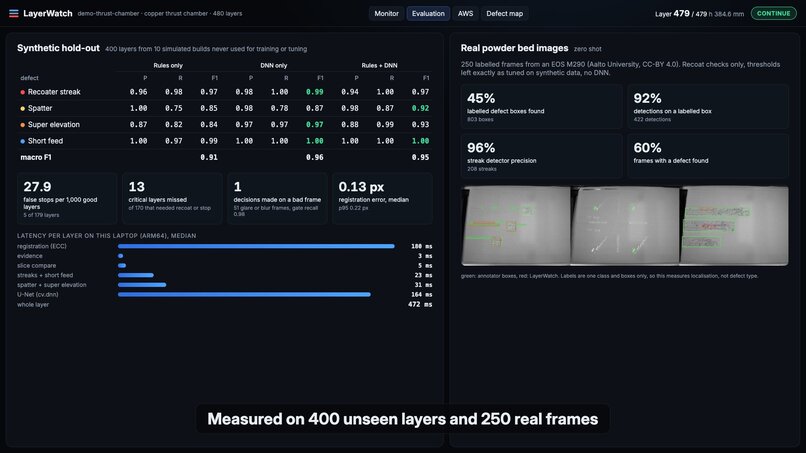Click the 60% frames with defect card
This screenshot has height=453, width=806.
pyautogui.click(x=708, y=156)
